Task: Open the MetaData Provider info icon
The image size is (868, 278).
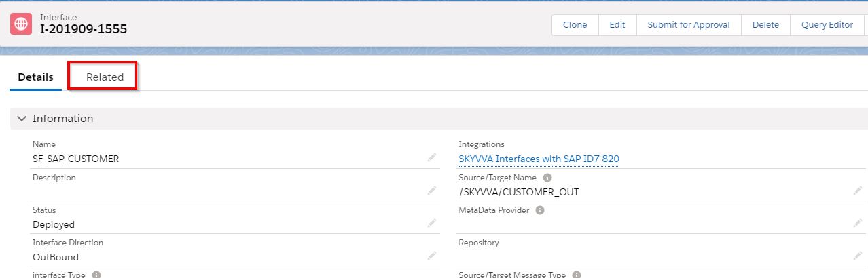Action: click(x=540, y=210)
